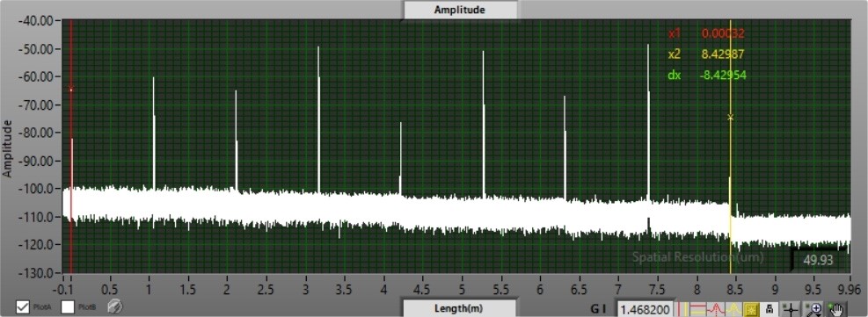The width and height of the screenshot is (868, 317).
Task: Click the Spatial Resolution value 49.93
Action: point(818,260)
